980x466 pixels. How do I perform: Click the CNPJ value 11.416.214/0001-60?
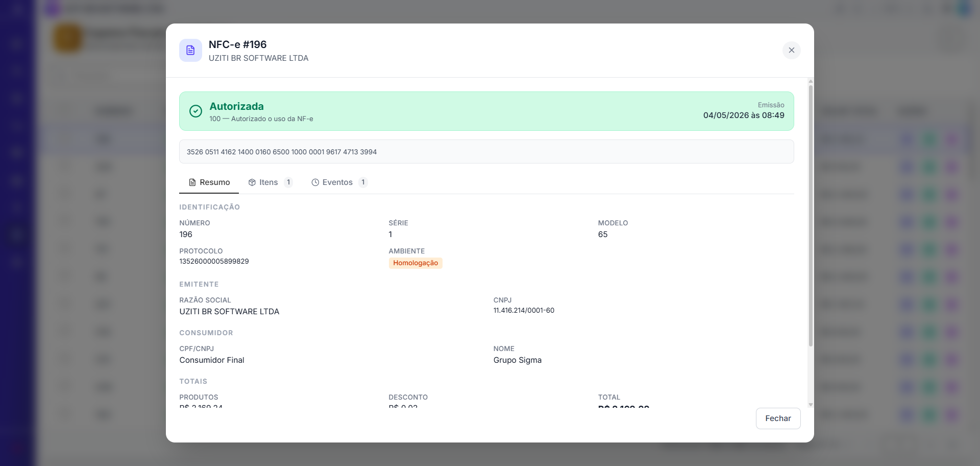coord(524,310)
